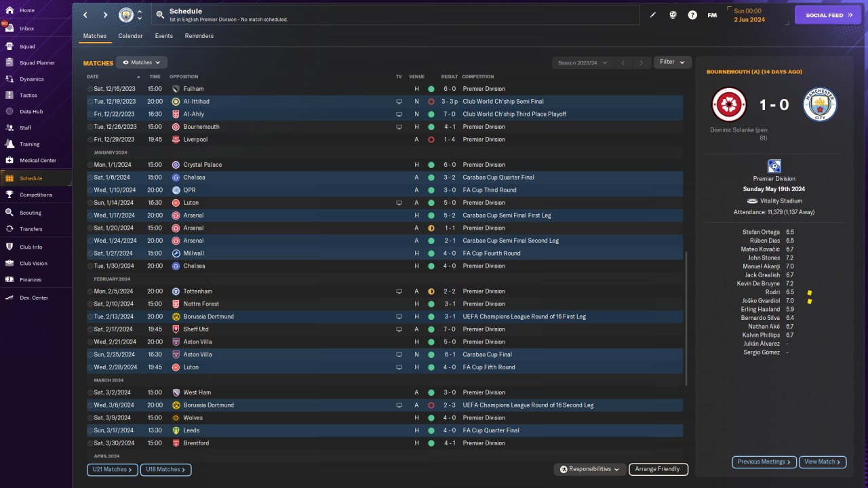
Task: Open club switcher arrows beside badge
Action: [x=140, y=15]
